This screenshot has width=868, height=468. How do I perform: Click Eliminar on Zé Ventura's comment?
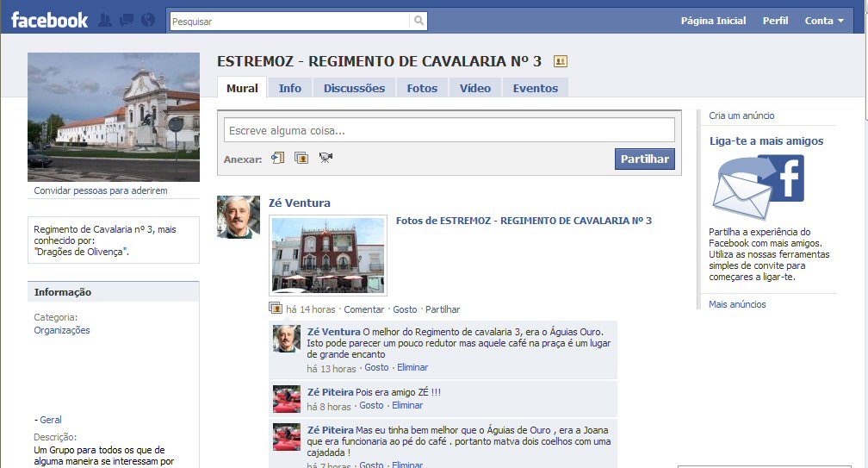[x=412, y=367]
